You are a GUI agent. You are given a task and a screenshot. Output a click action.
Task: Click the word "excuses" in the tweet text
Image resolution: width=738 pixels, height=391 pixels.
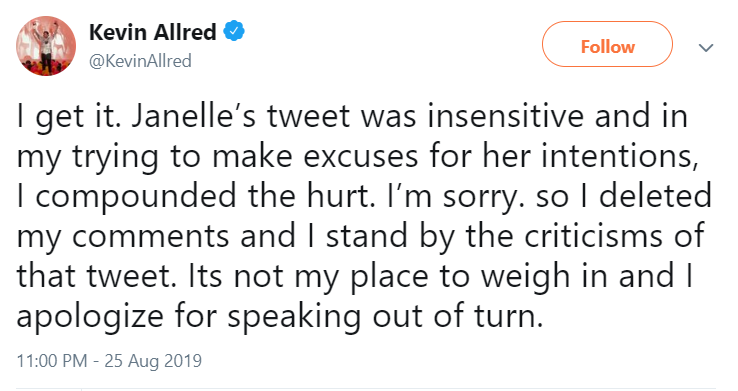pyautogui.click(x=361, y=157)
